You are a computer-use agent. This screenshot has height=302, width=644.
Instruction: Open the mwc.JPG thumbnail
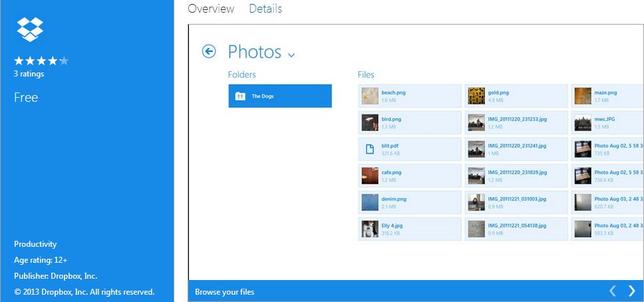[583, 123]
